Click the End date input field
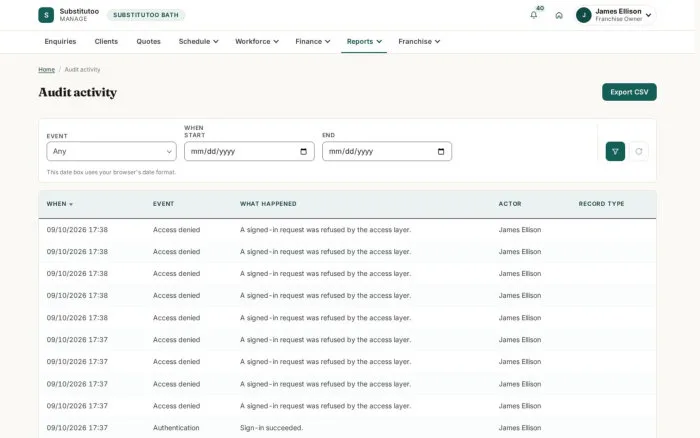Screen dimensions: 700x438 tap(387, 151)
